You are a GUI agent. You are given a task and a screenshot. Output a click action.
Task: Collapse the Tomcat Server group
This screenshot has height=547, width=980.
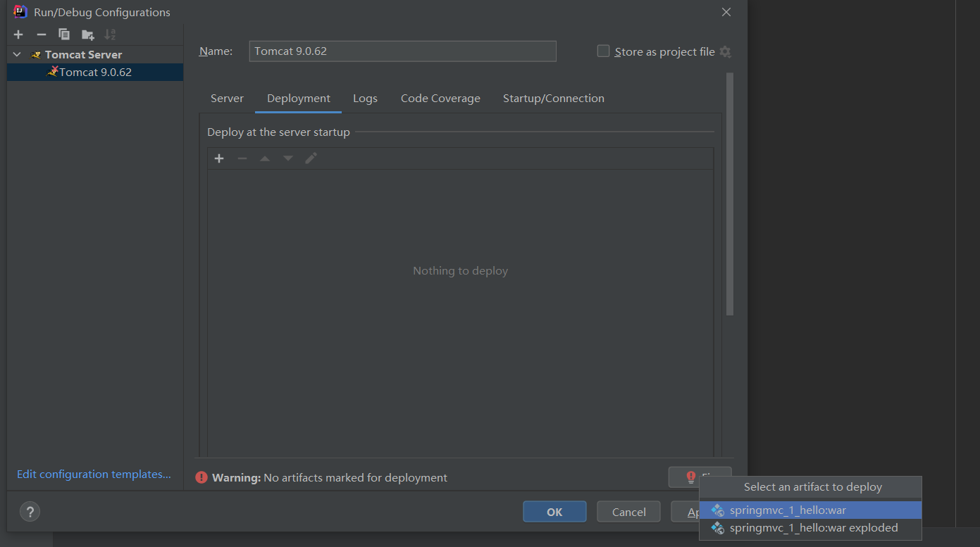coord(16,54)
